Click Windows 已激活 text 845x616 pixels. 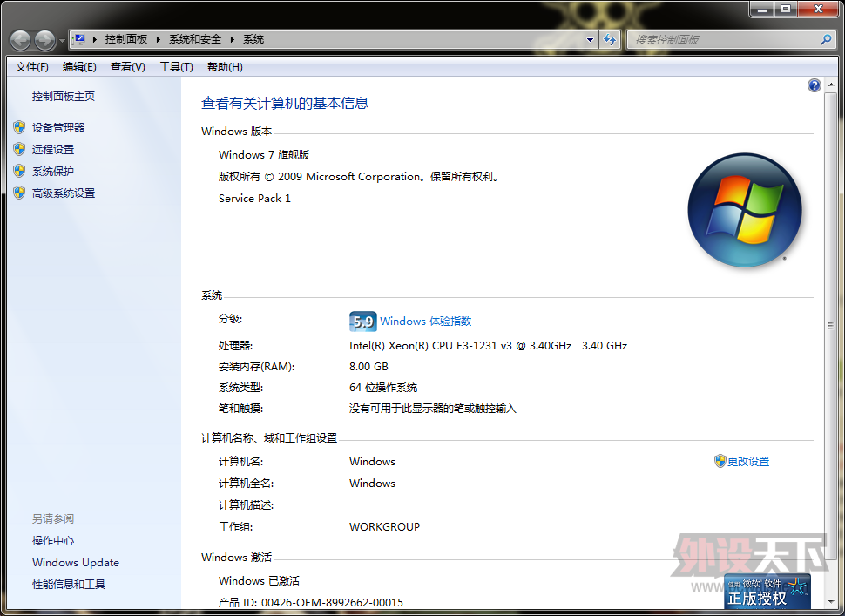pyautogui.click(x=260, y=581)
